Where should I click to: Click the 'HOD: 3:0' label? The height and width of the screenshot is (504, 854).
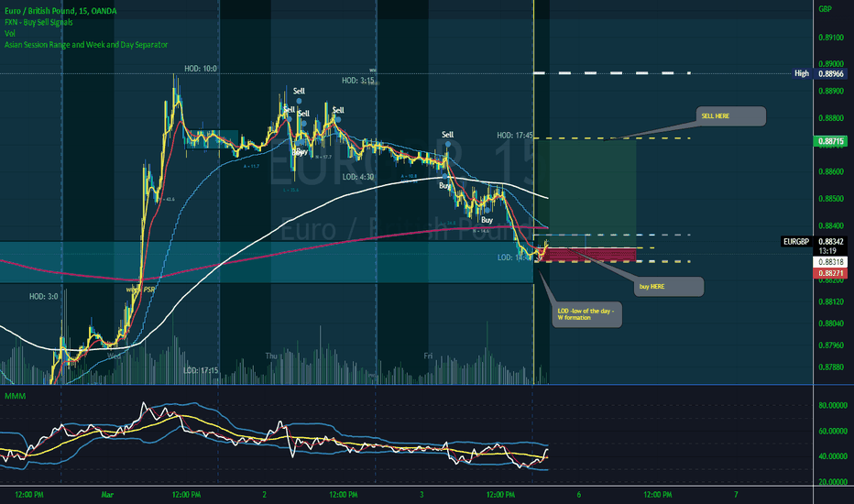44,296
